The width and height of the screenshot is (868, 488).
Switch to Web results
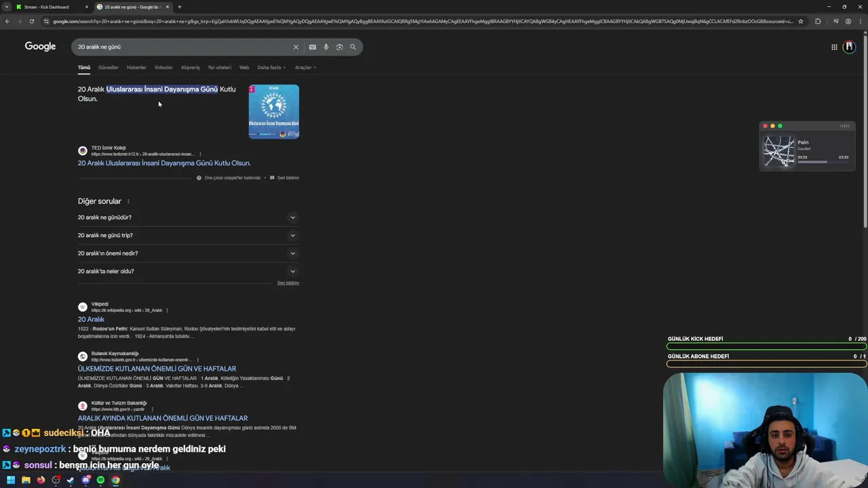tap(244, 67)
